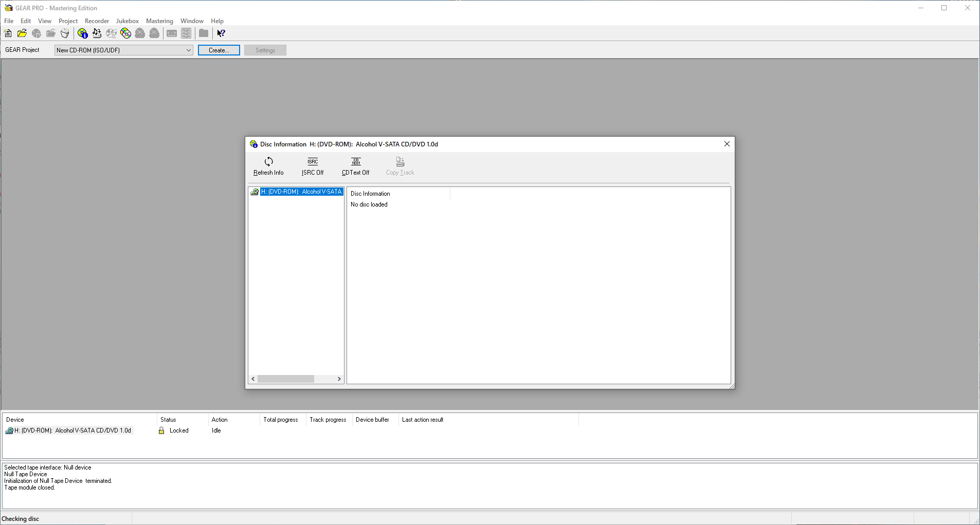Image resolution: width=980 pixels, height=525 pixels.
Task: Click the Disc Information window title icon
Action: 253,144
